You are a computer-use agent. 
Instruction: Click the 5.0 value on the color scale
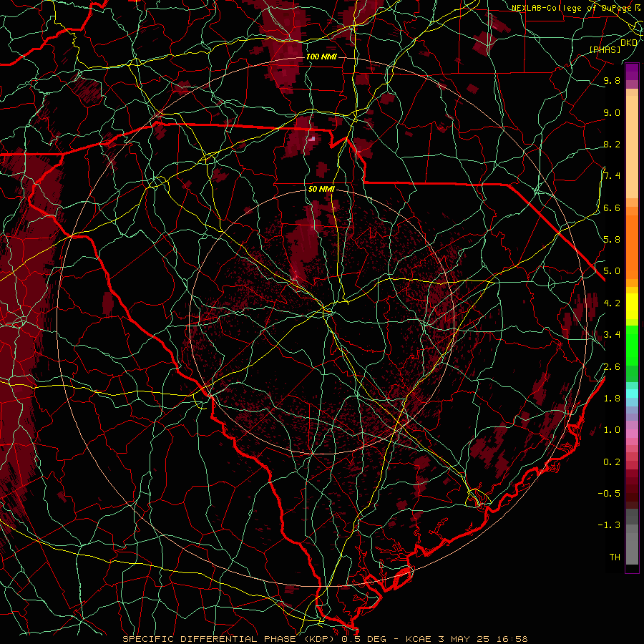point(612,271)
